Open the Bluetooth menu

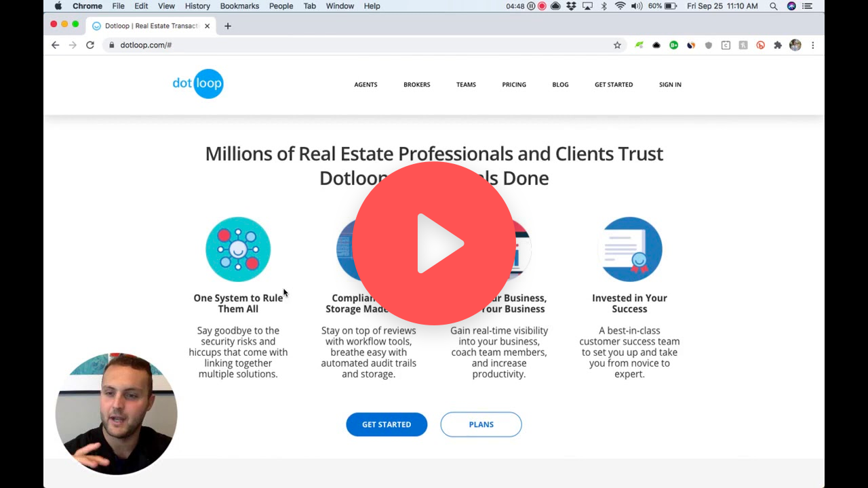[x=604, y=6]
